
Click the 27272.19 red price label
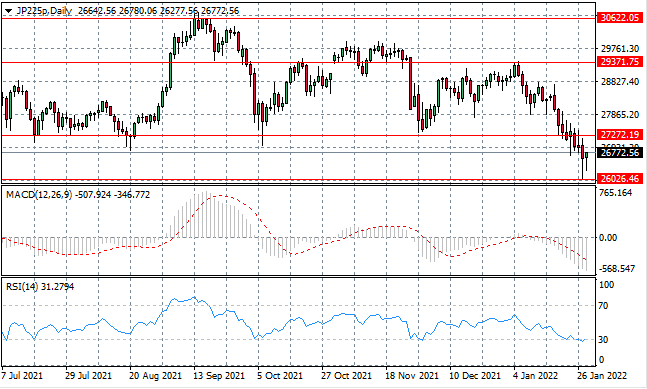pos(620,134)
